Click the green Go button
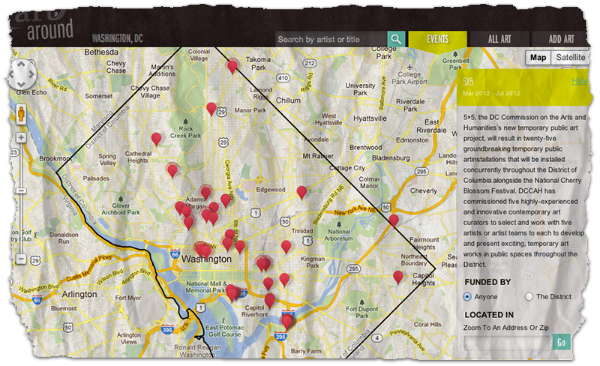Image resolution: width=600 pixels, height=366 pixels. (x=561, y=342)
